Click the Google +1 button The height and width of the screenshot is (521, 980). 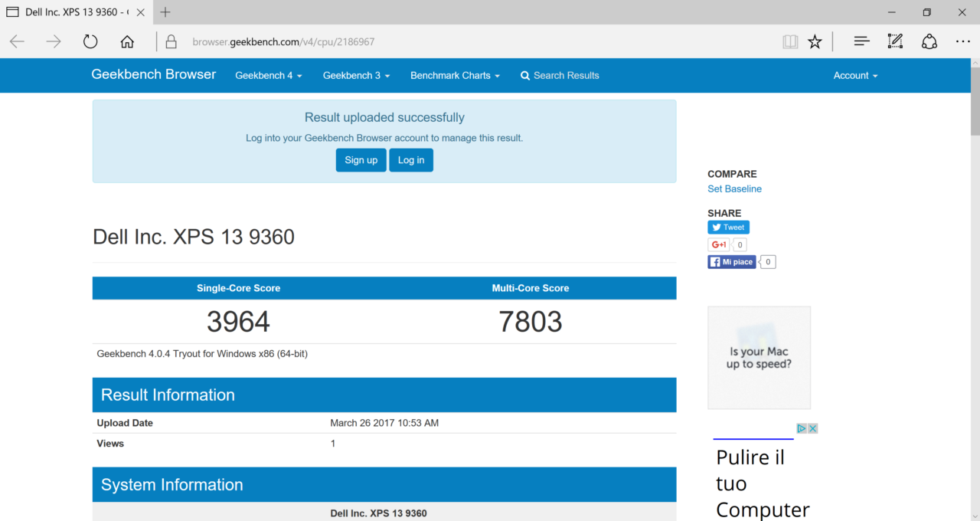718,245
